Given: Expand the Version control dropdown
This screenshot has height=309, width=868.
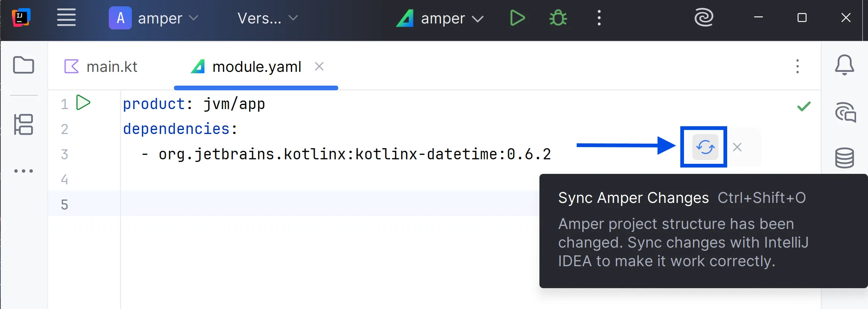Looking at the screenshot, I should (x=267, y=18).
